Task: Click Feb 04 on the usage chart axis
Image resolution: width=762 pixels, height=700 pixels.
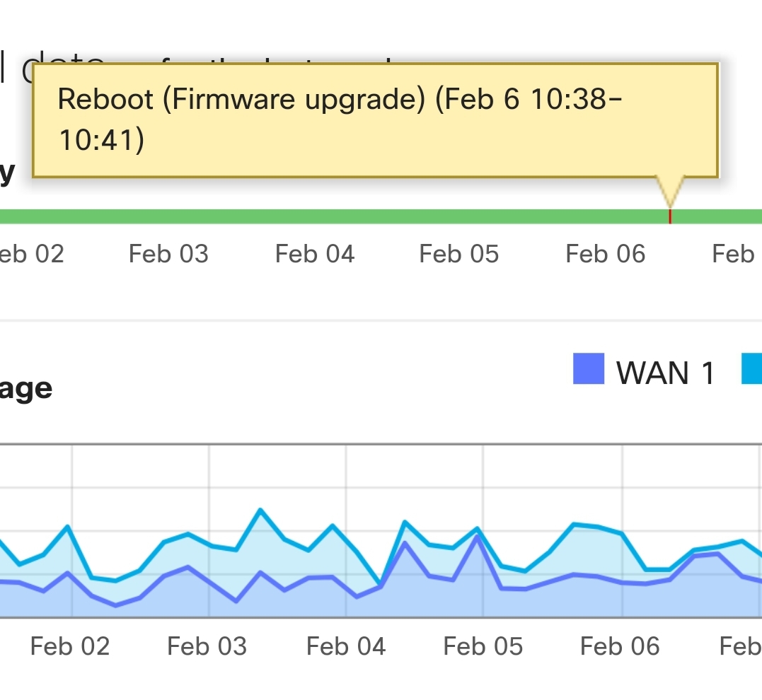Action: point(346,646)
